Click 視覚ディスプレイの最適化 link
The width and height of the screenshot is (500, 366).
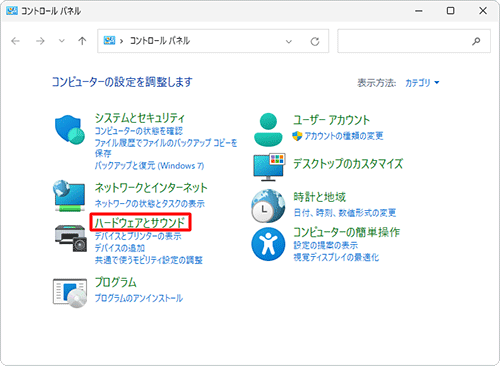click(x=336, y=257)
